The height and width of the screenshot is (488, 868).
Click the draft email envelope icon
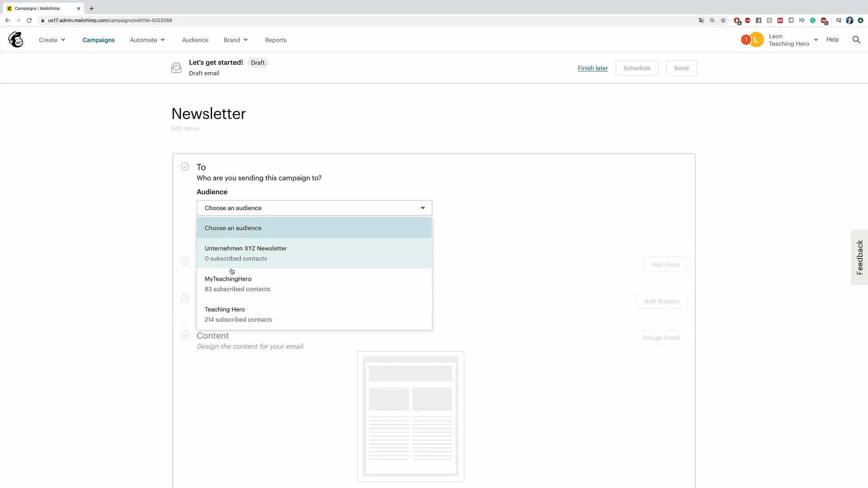pos(176,67)
